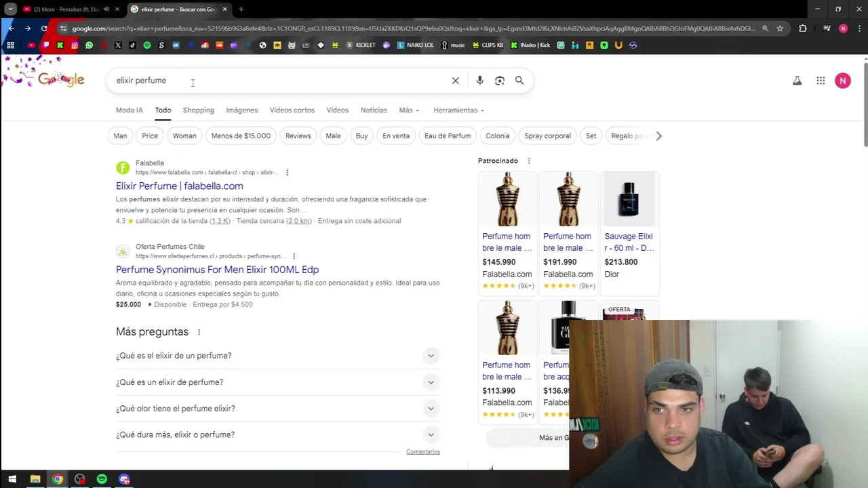Screen dimensions: 868x488
Task: Open options dots beside Más preguntas
Action: [x=199, y=332]
